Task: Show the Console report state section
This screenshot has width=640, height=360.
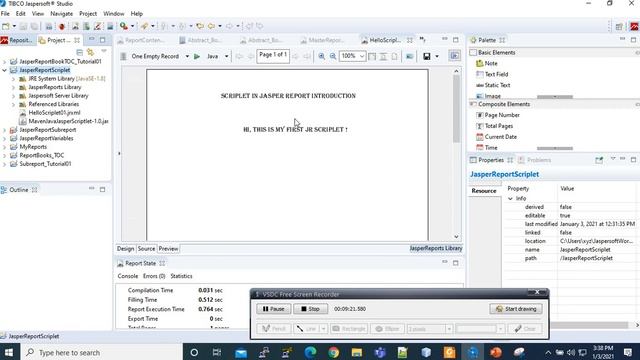Action: coord(128,276)
